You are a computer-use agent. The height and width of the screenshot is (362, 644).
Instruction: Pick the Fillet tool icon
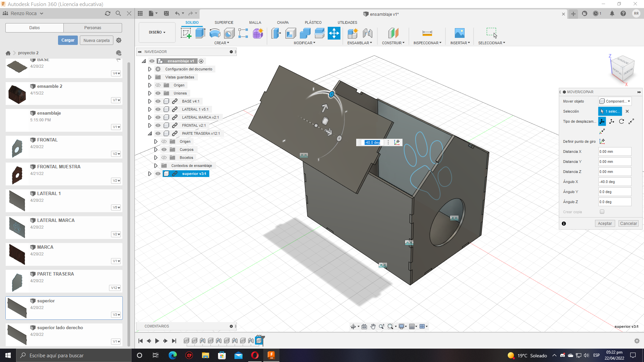click(290, 33)
